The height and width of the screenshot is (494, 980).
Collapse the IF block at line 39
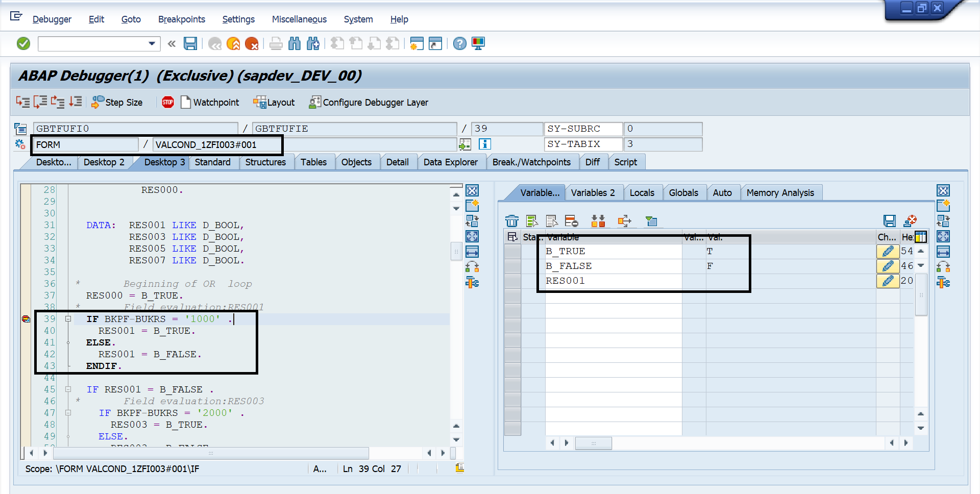point(68,318)
